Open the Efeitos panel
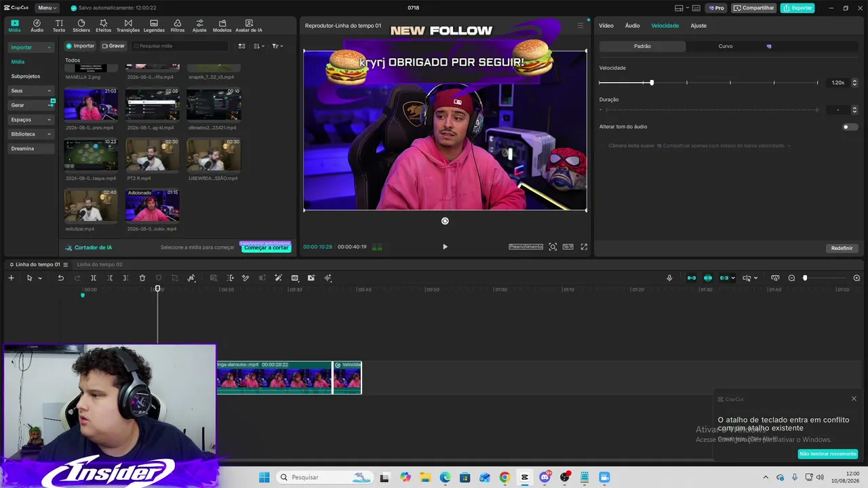The height and width of the screenshot is (488, 868). [x=103, y=26]
